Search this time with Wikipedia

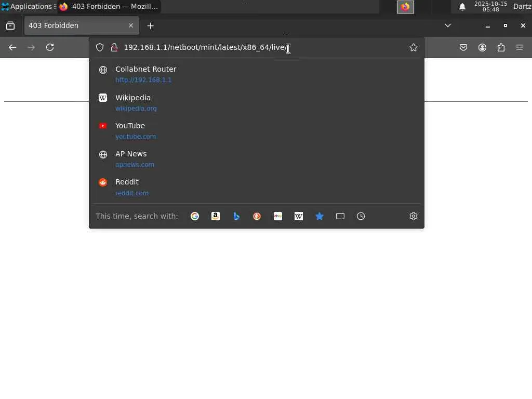pos(299,216)
